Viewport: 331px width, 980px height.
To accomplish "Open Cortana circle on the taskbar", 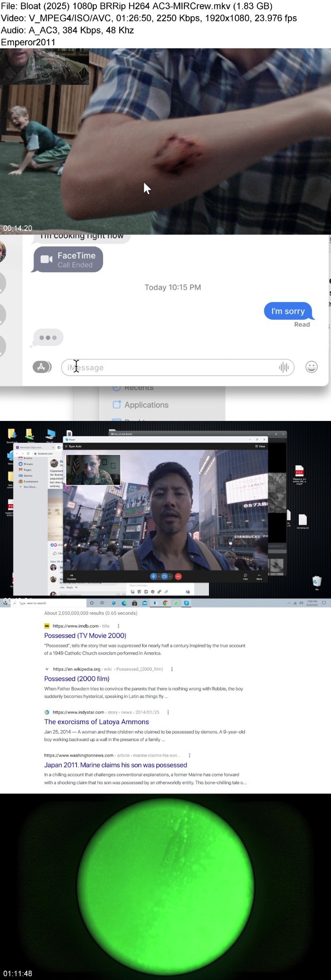I will pyautogui.click(x=92, y=603).
